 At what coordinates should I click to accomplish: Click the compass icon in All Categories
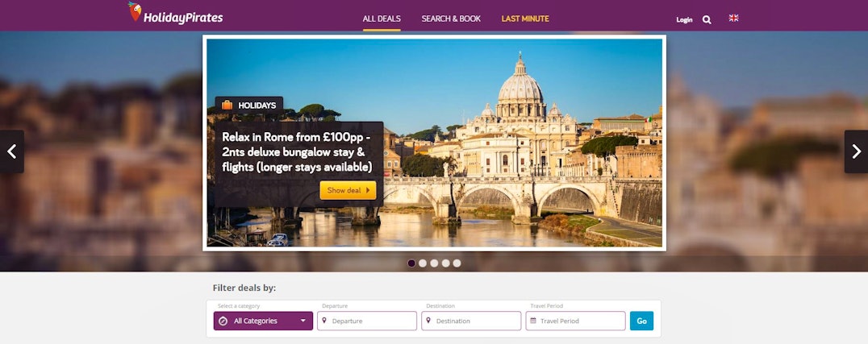point(223,321)
